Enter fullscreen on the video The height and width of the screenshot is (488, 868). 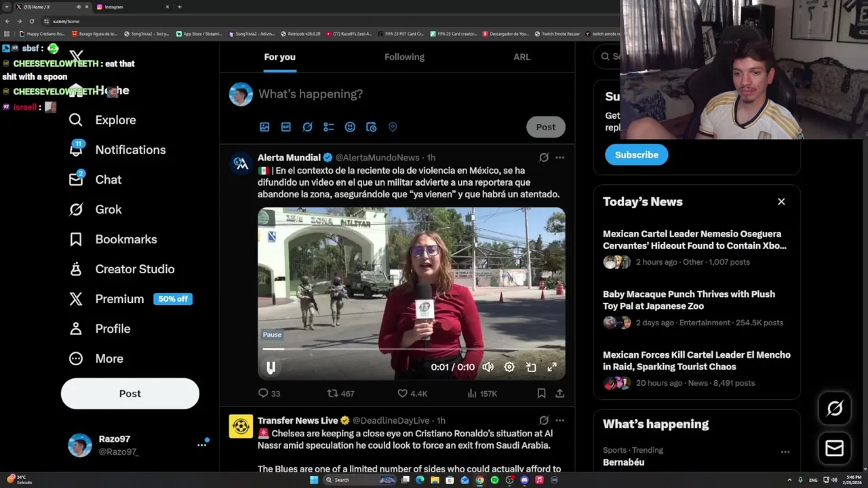pos(552,367)
